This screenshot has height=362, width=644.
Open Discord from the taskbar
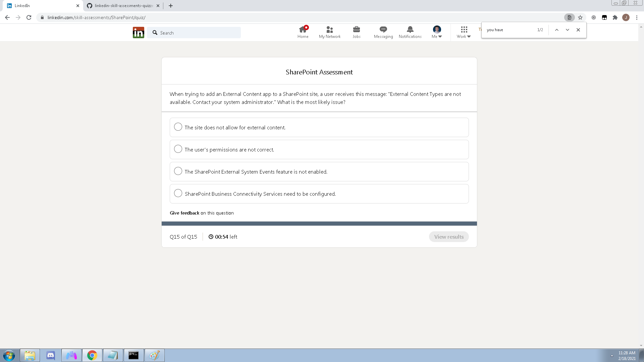click(50, 355)
